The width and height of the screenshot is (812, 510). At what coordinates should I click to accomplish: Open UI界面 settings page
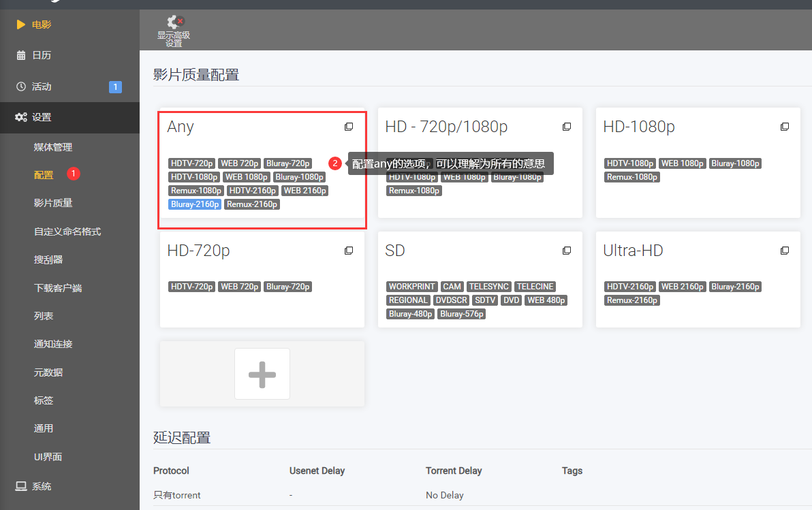pyautogui.click(x=48, y=457)
